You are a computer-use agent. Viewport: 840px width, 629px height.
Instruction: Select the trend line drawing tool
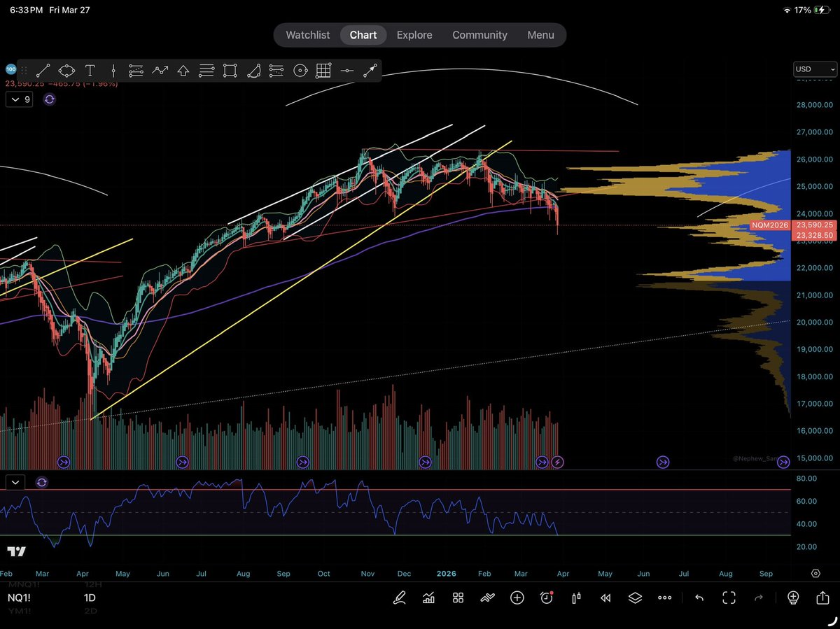pyautogui.click(x=43, y=70)
